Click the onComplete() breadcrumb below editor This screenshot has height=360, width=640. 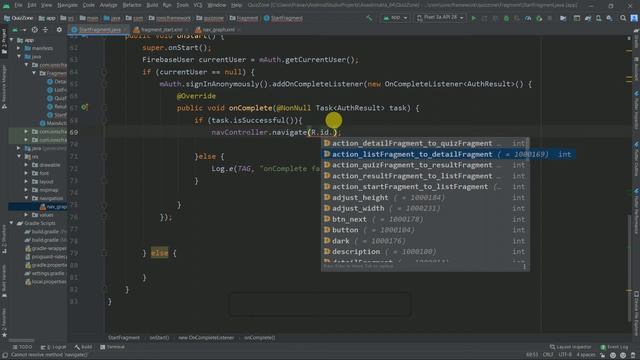(259, 338)
